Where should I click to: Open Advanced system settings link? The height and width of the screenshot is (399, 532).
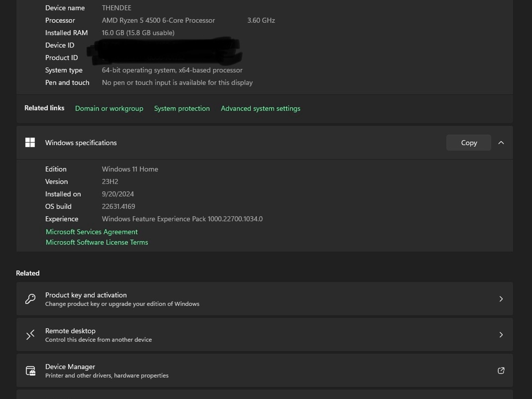click(260, 108)
